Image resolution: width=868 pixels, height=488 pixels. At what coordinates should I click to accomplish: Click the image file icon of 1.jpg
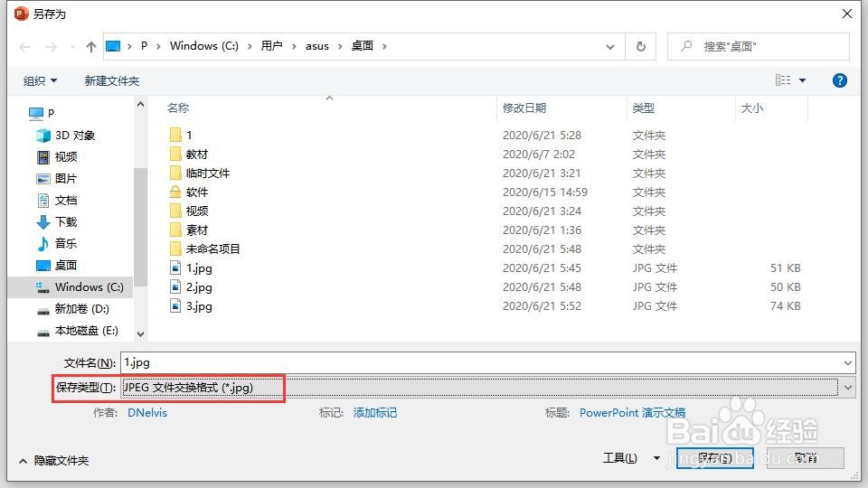(175, 267)
